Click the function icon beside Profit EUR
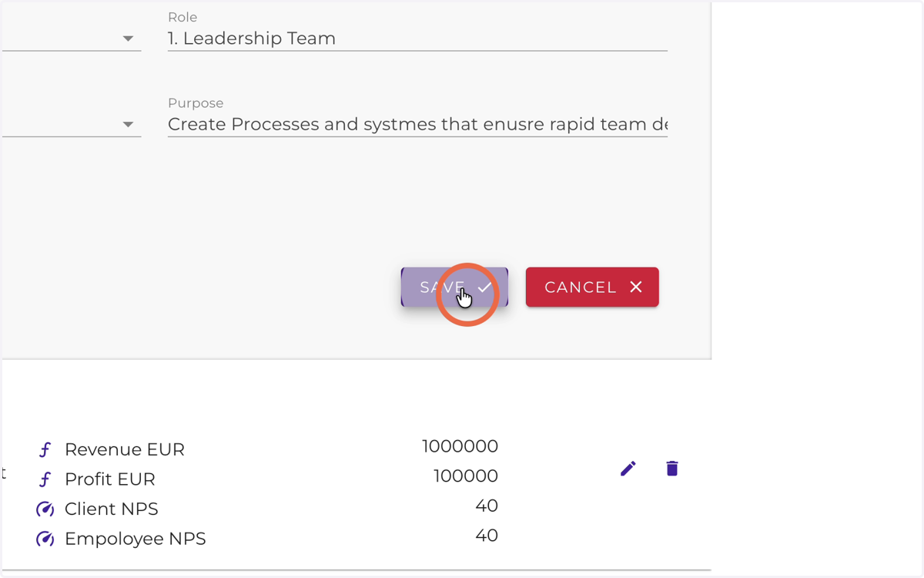Screen dimensions: 924x578 point(45,479)
